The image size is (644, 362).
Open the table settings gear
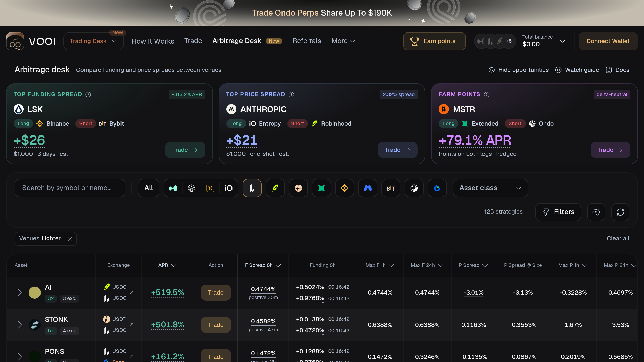[x=596, y=212]
